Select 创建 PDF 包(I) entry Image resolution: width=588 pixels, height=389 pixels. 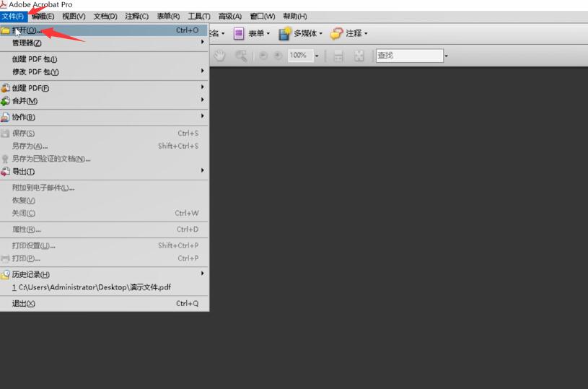[104, 59]
